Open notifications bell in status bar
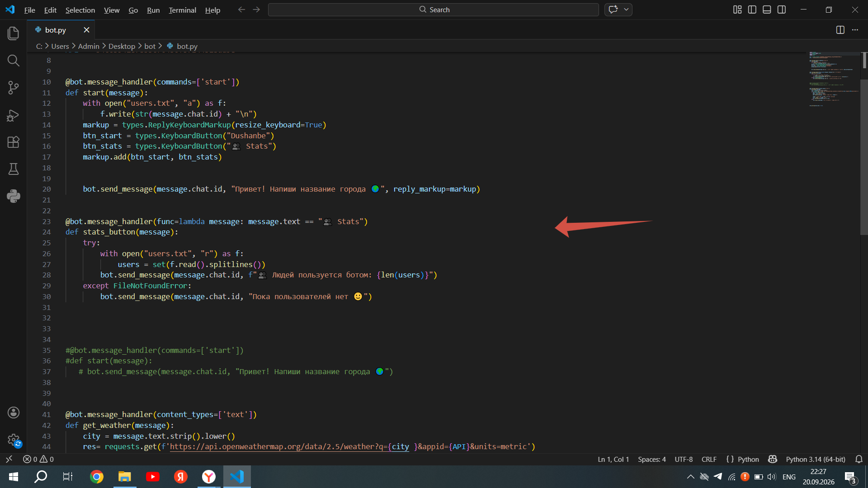The width and height of the screenshot is (868, 488). coord(859,459)
